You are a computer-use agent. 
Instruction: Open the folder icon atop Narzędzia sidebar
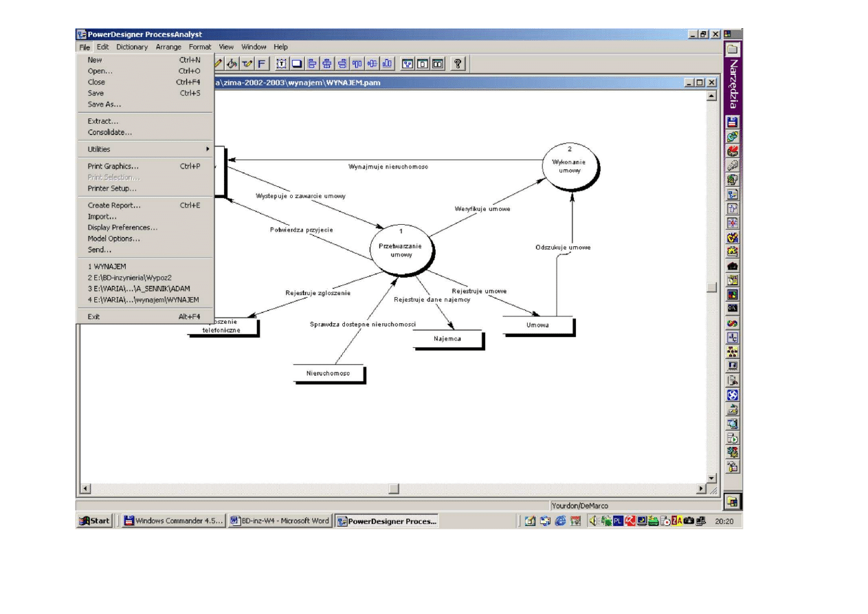pyautogui.click(x=733, y=50)
